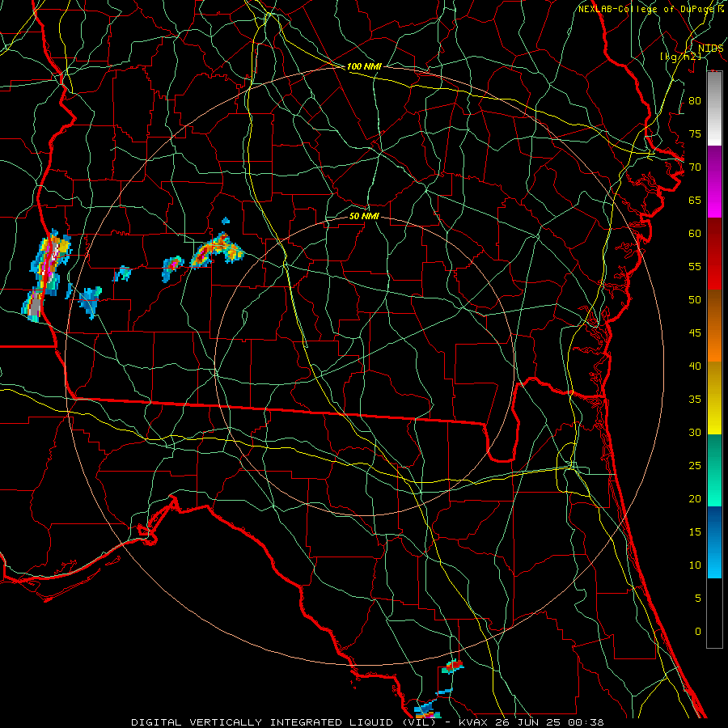Click the "KVAX" station ID in the caption

(x=473, y=722)
